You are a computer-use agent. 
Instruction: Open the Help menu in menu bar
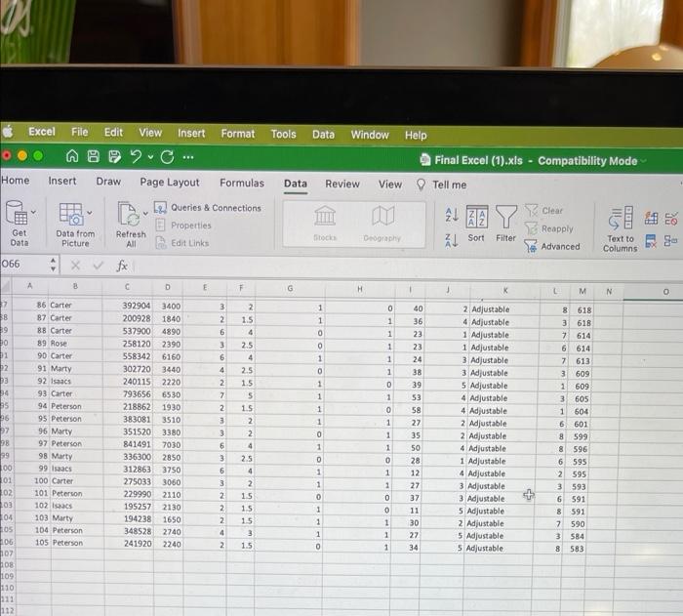[x=416, y=136]
